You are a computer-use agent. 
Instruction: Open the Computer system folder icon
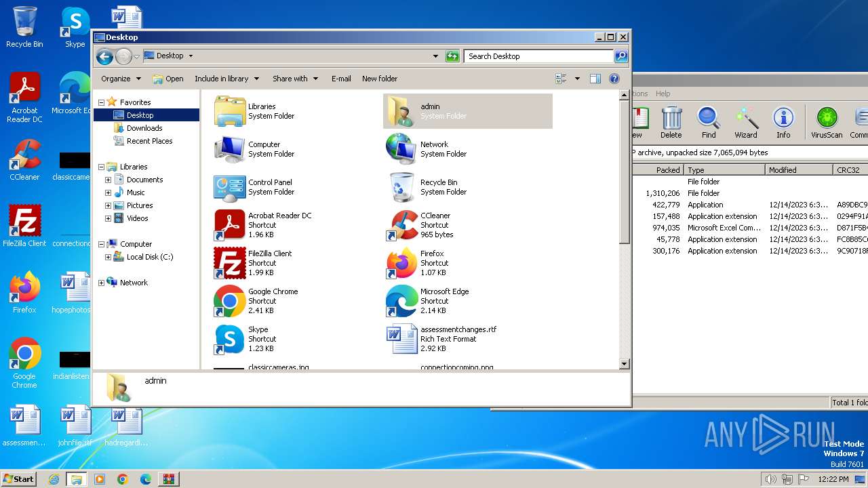[230, 149]
